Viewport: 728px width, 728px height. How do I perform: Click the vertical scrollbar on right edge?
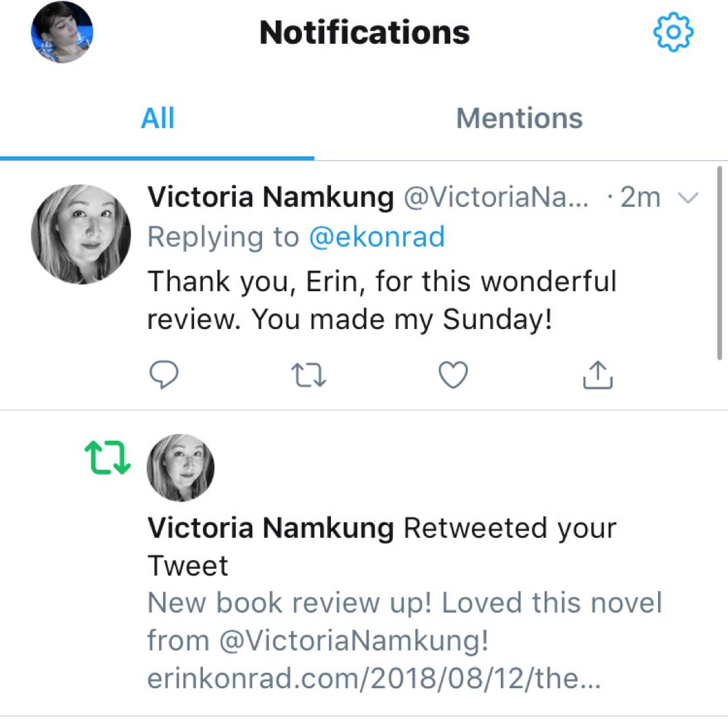[721, 263]
